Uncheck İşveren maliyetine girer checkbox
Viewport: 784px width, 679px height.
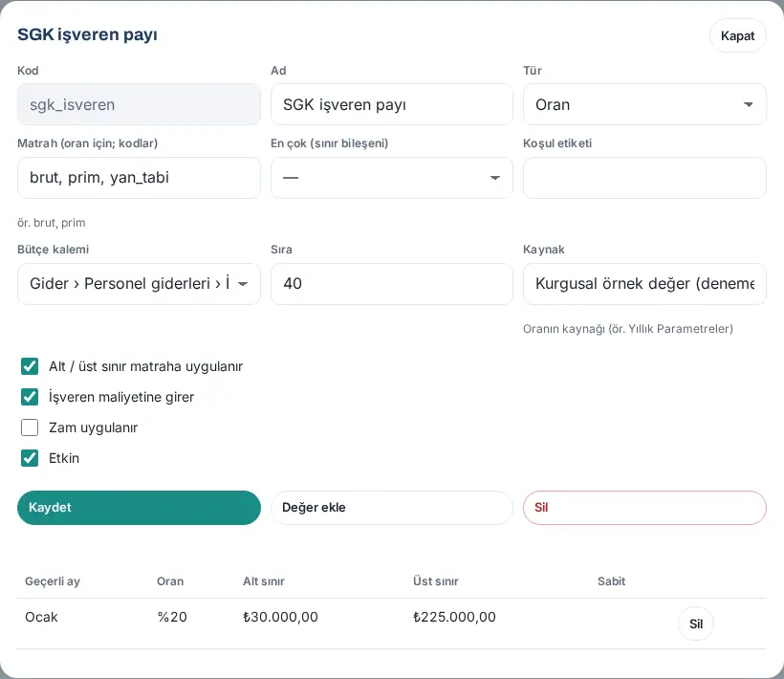30,397
